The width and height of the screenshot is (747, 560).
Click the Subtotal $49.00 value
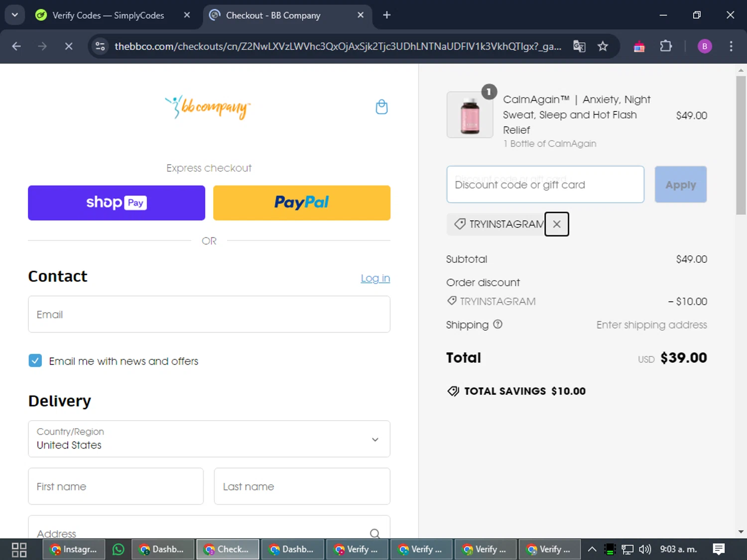click(x=691, y=259)
